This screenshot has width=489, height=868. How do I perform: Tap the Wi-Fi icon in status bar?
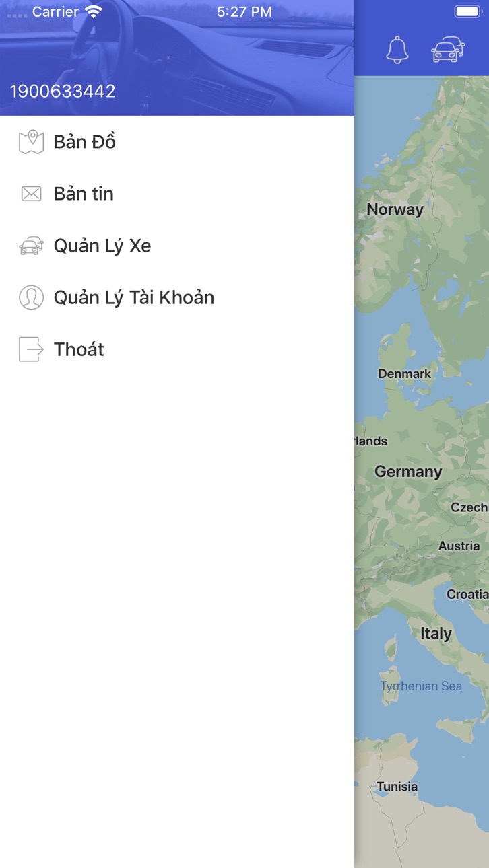pyautogui.click(x=94, y=11)
